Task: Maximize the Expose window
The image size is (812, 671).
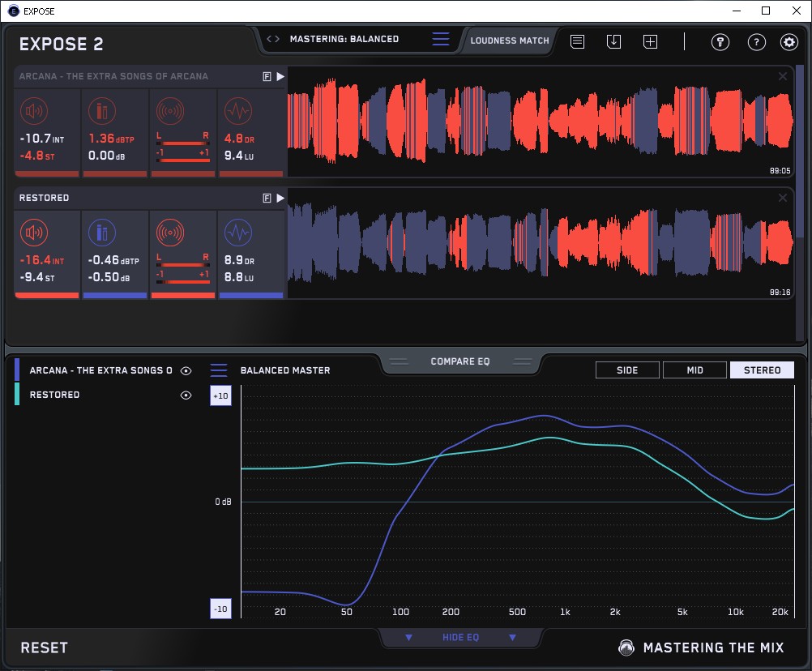Action: 766,11
